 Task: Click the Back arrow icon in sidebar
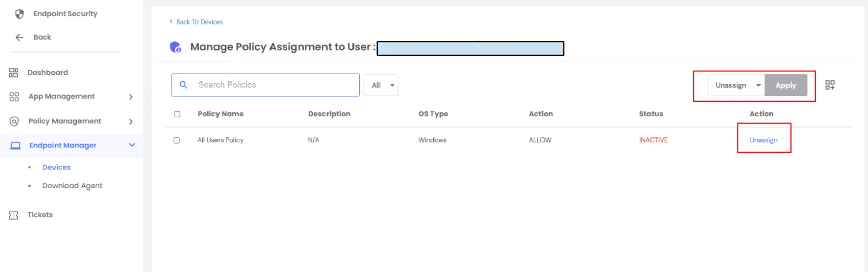click(x=19, y=37)
